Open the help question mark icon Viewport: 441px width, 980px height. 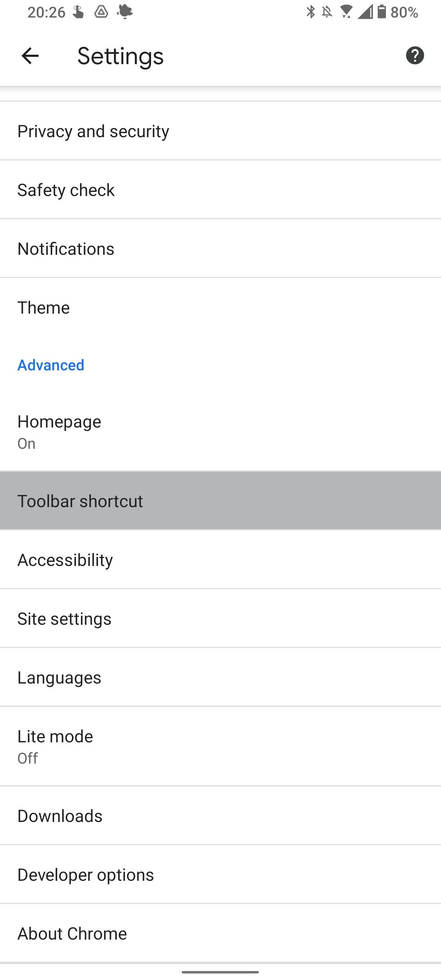tap(414, 56)
